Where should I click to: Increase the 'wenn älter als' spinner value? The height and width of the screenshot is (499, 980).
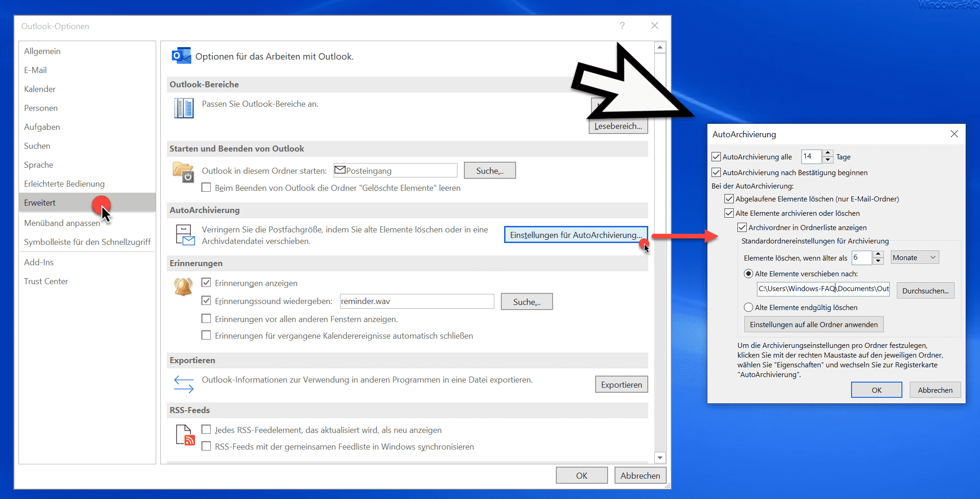click(878, 254)
